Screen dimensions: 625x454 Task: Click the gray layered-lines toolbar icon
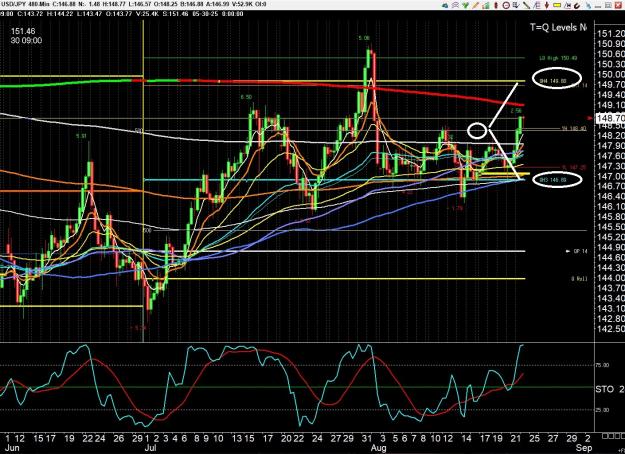[455, 5]
